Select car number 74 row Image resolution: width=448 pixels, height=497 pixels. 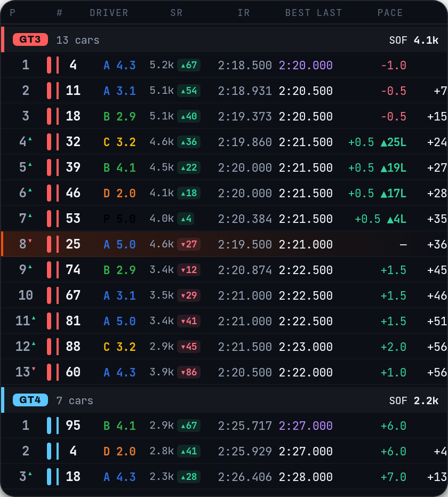tap(224, 270)
